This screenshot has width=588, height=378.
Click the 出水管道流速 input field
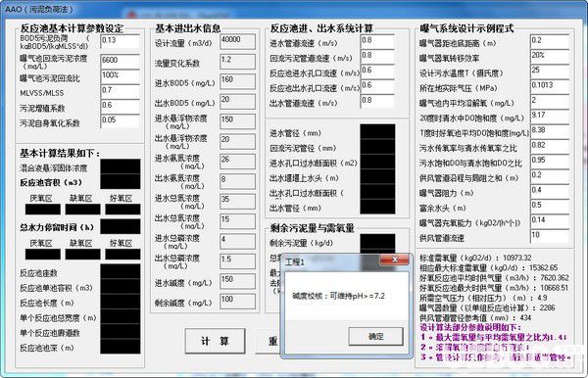click(x=377, y=102)
